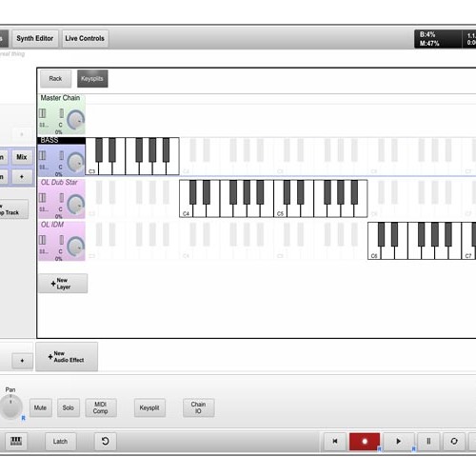The height and width of the screenshot is (476, 476).
Task: Click the memory readout M:47%
Action: [x=429, y=43]
